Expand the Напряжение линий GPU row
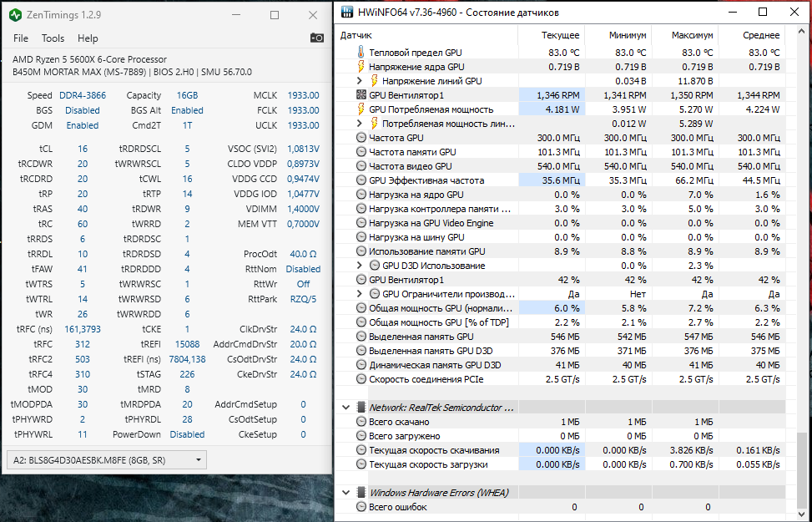 click(x=360, y=81)
